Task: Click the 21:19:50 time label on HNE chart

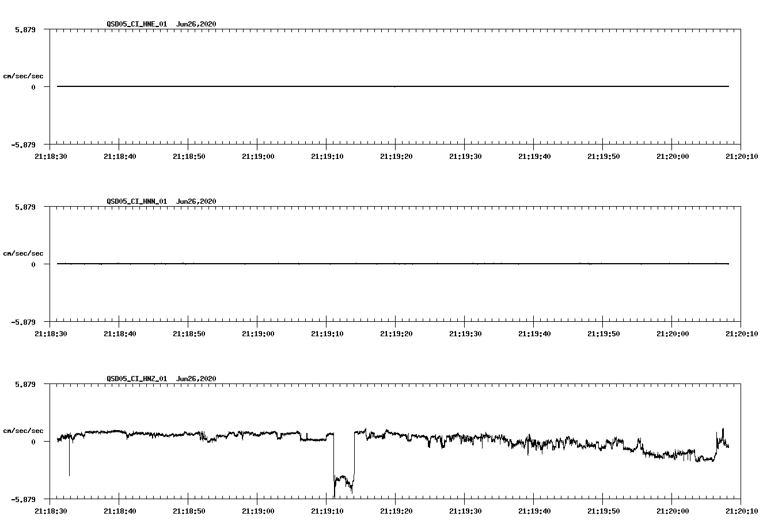Action: 603,156
